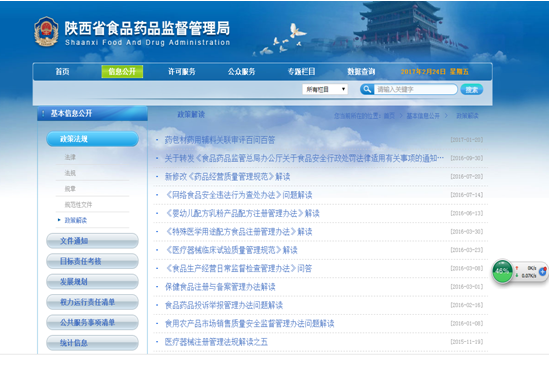The image size is (549, 378).
Task: Open the 公众服务 navigation item
Action: click(x=242, y=72)
